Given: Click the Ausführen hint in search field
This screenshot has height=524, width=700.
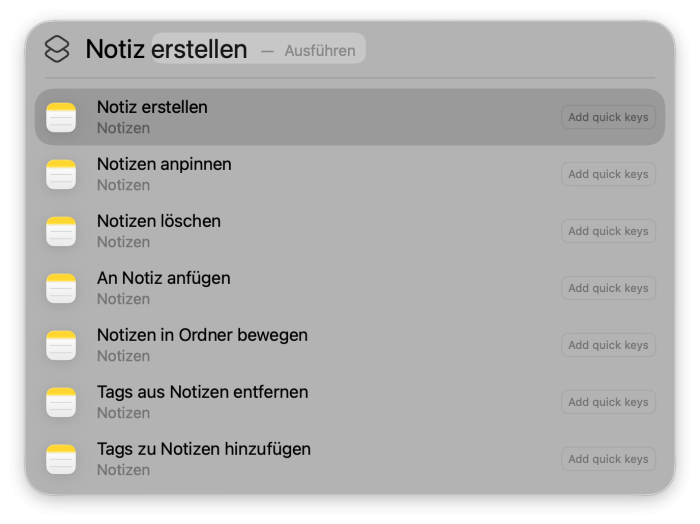Looking at the screenshot, I should pyautogui.click(x=320, y=51).
